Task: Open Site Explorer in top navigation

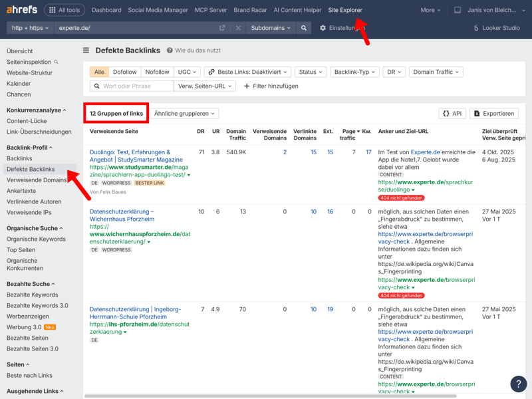Action: pos(345,10)
